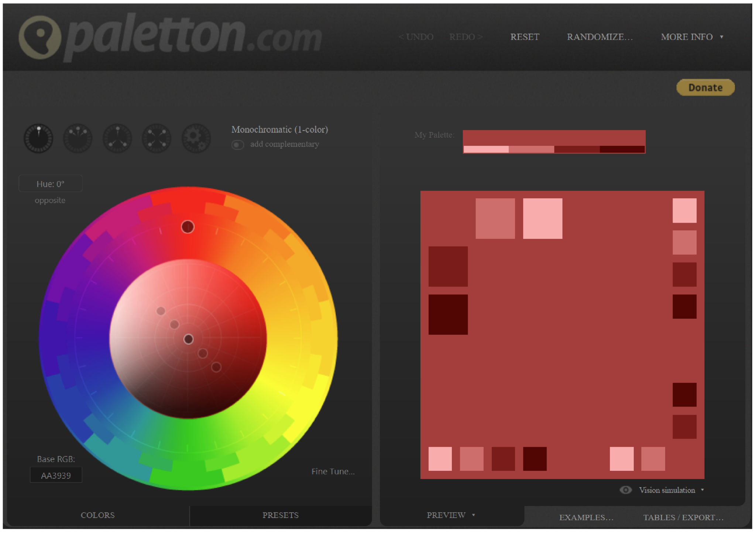The width and height of the screenshot is (756, 534).
Task: Click the Base RGB input field
Action: 56,475
